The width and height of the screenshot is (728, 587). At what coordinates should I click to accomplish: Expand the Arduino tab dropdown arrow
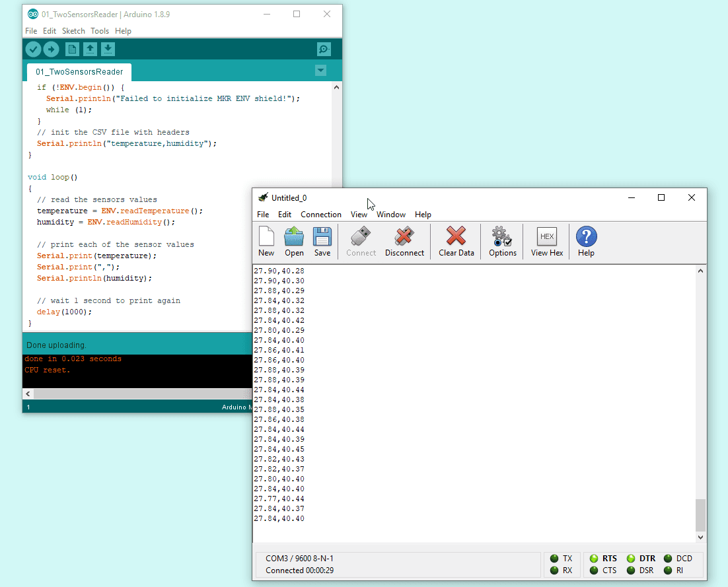coord(321,71)
